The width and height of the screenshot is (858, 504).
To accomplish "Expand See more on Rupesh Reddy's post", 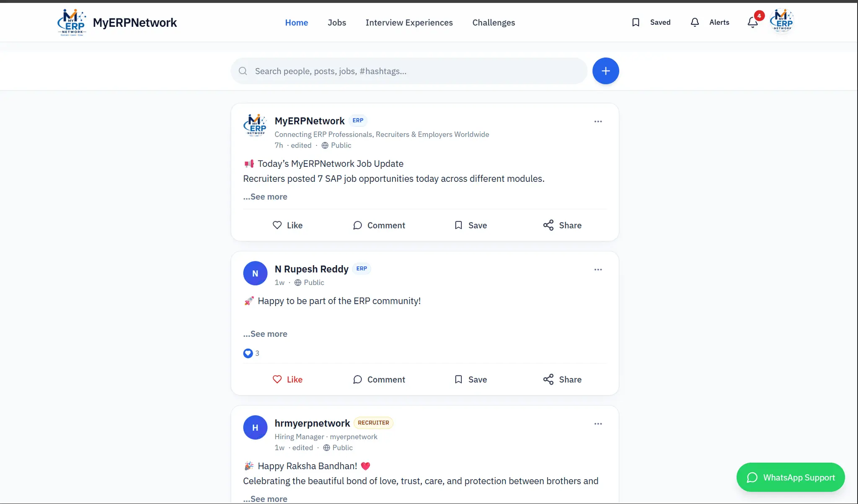I will click(x=265, y=334).
